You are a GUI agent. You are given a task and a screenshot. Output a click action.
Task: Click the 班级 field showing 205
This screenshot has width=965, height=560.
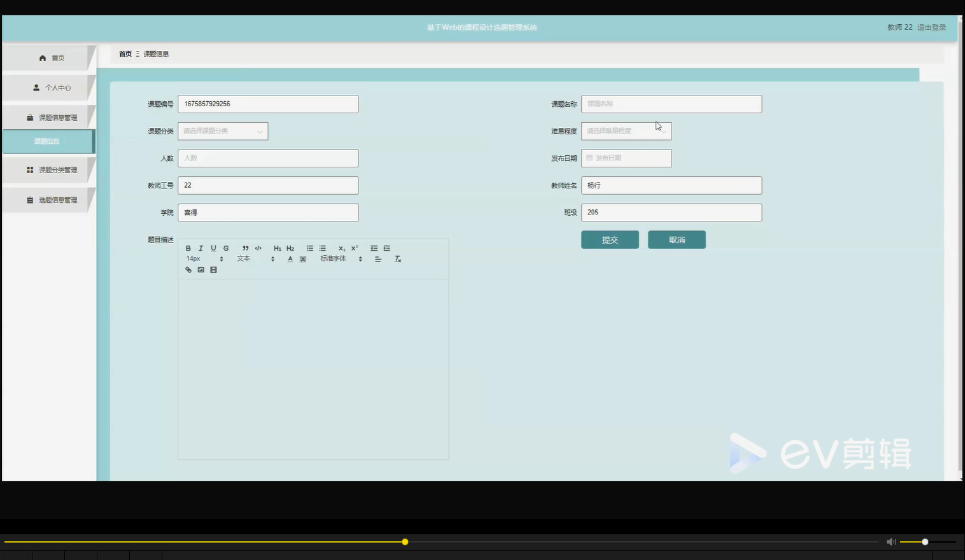point(672,213)
